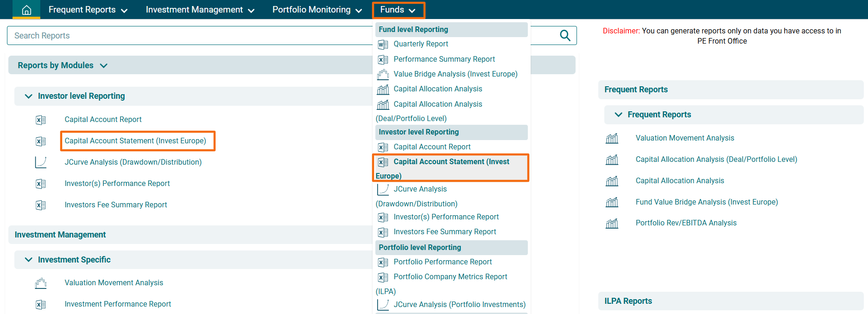The image size is (868, 314).
Task: Open the Investment Management menu
Action: tap(200, 10)
